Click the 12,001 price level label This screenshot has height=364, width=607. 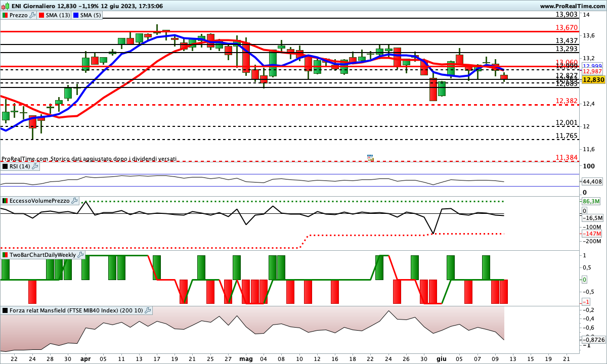[566, 122]
